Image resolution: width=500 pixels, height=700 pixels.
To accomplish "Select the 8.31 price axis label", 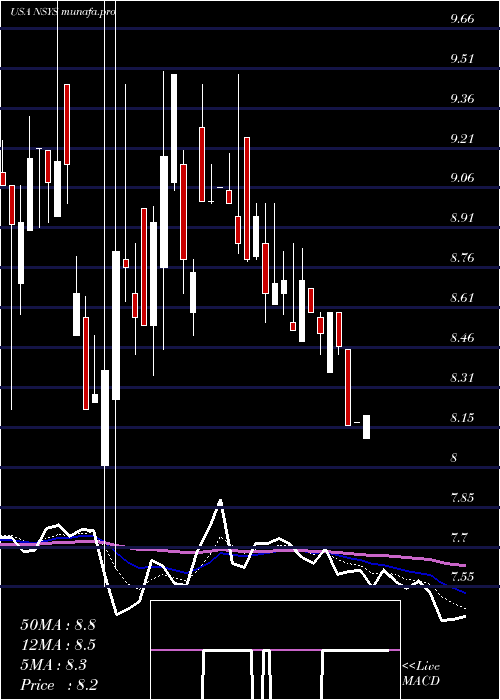I will (462, 378).
